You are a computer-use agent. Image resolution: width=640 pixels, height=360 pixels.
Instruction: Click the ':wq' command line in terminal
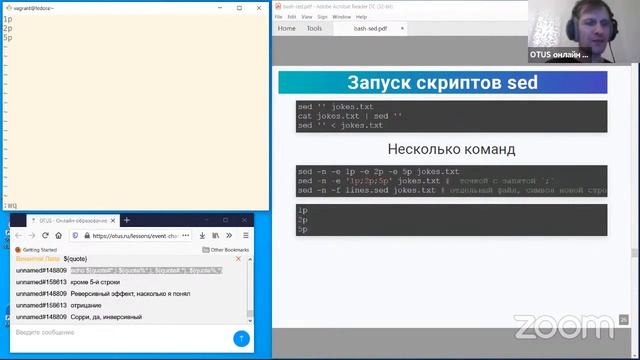coord(11,206)
